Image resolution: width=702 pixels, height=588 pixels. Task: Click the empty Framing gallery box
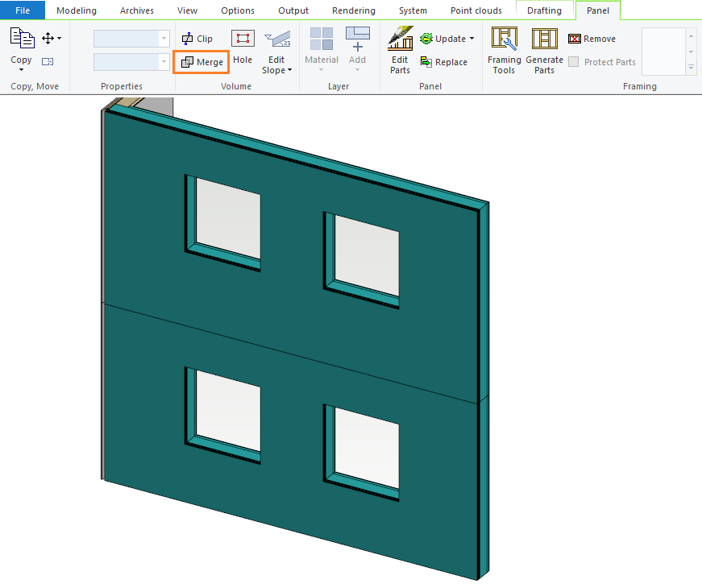(x=663, y=52)
